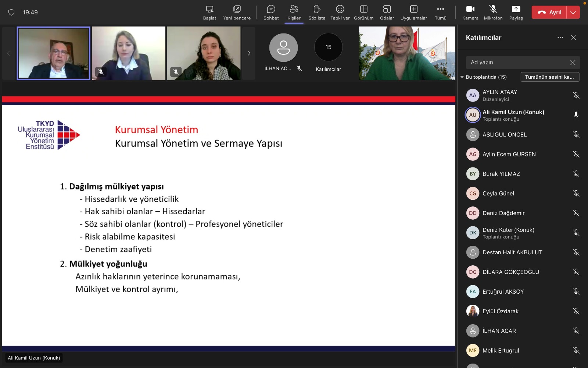Toggle microphone for AYLIN ATAAY
The height and width of the screenshot is (368, 588).
(x=576, y=95)
